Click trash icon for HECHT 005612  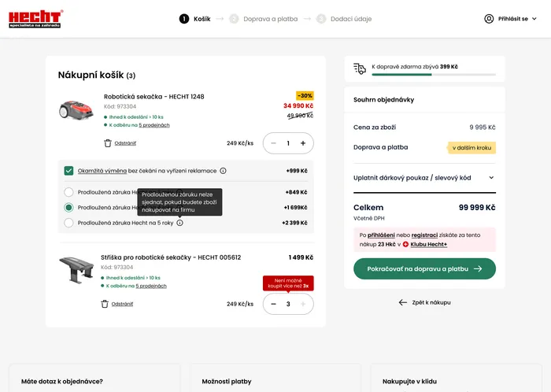tap(105, 304)
